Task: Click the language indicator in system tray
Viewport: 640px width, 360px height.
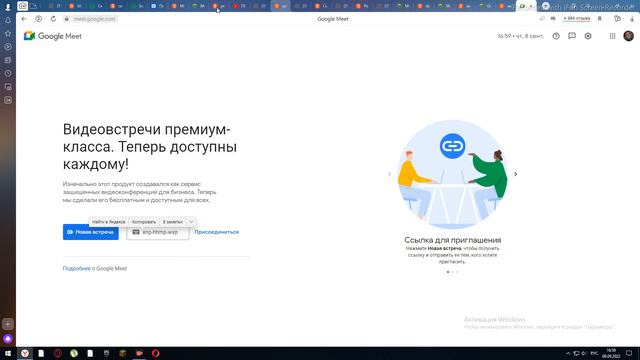Action: point(594,353)
